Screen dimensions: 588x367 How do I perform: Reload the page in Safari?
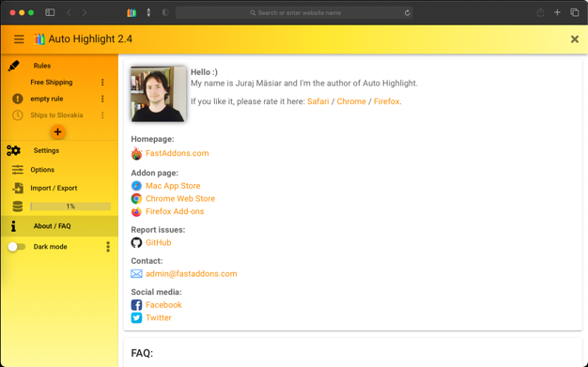(407, 13)
